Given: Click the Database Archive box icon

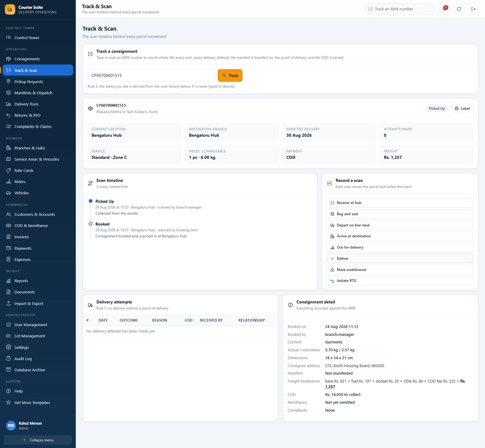Looking at the screenshot, I should click(x=8, y=370).
